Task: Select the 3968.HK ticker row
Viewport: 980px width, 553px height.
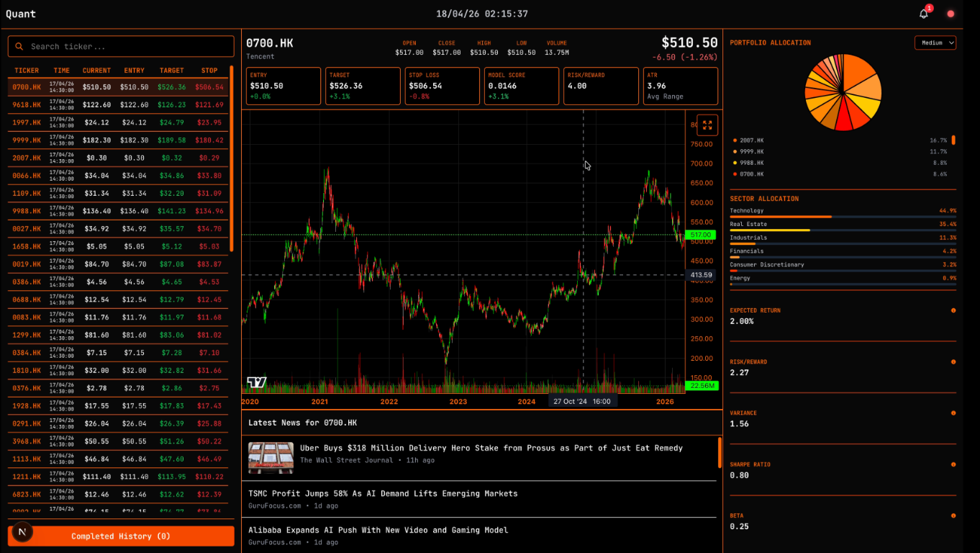Action: [118, 441]
